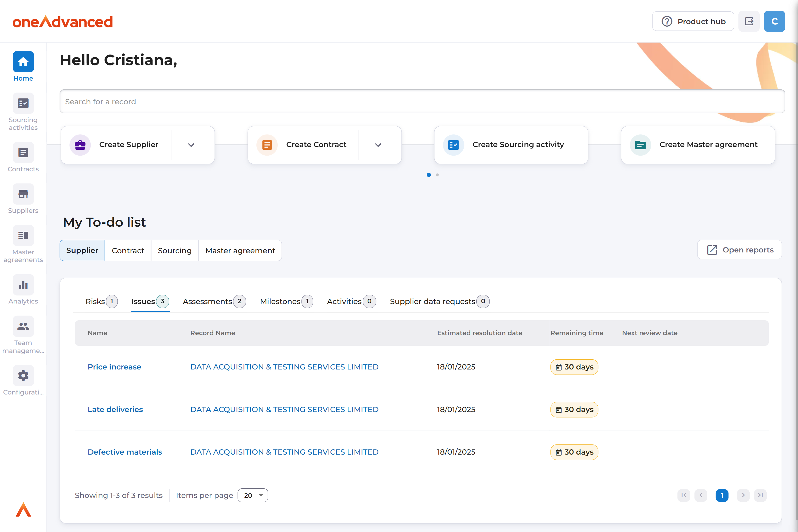Click Create Sourcing activity card
The image size is (798, 532).
[x=511, y=145]
